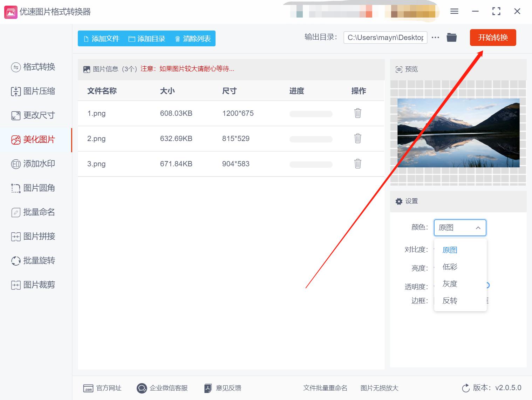532x400 pixels.
Task: Remove 2.png from the list
Action: (357, 139)
